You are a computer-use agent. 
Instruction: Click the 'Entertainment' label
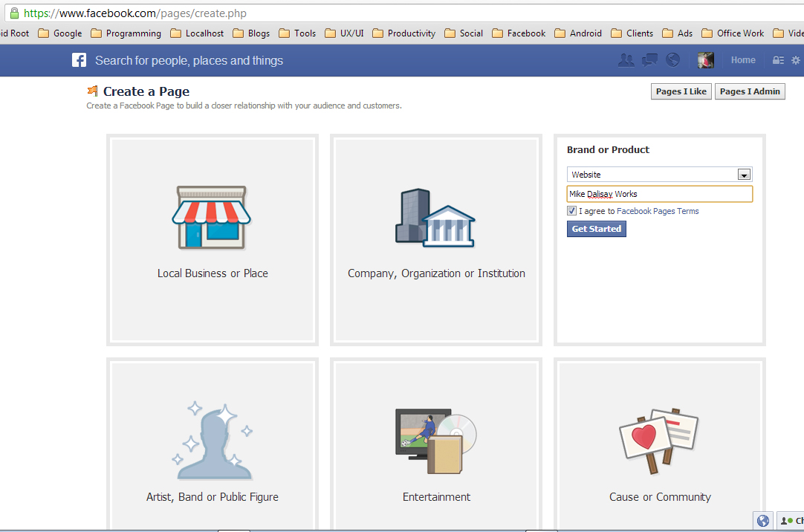point(436,496)
